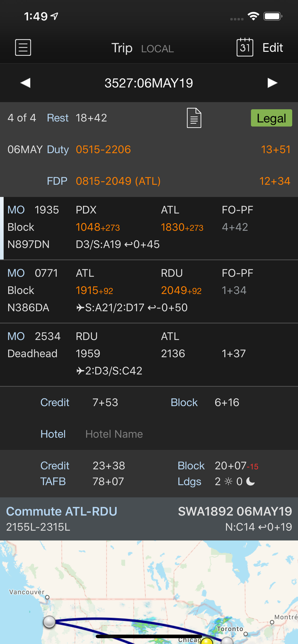
Task: Select the Trip title in header
Action: click(122, 48)
